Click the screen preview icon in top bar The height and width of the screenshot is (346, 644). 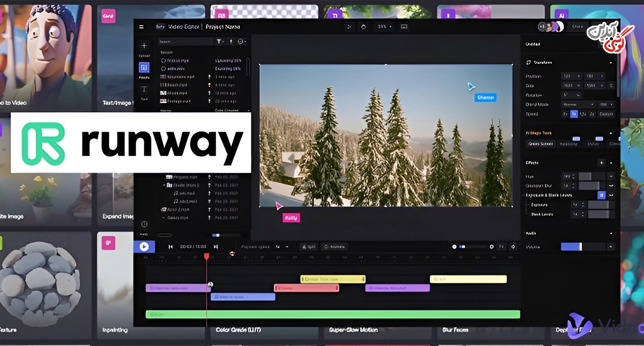[x=404, y=26]
